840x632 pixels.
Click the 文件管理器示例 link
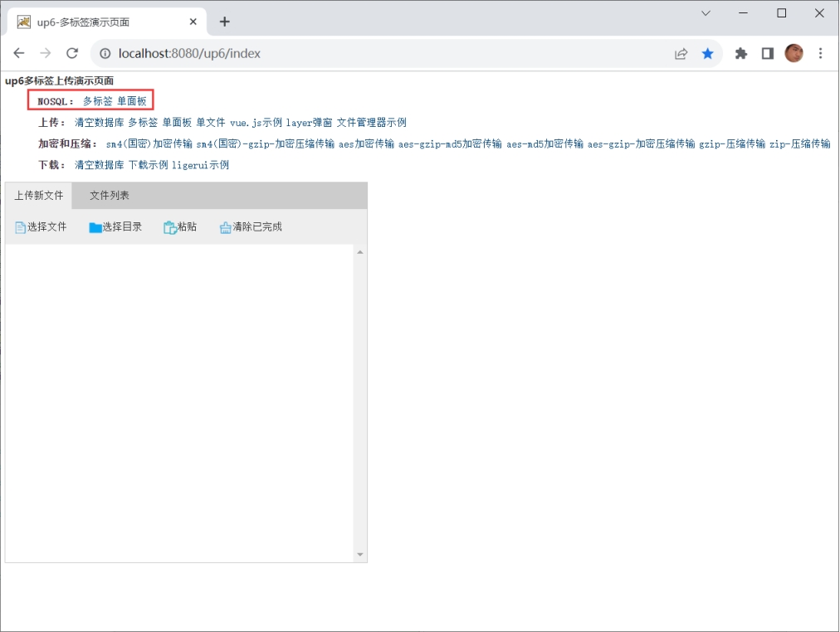371,123
